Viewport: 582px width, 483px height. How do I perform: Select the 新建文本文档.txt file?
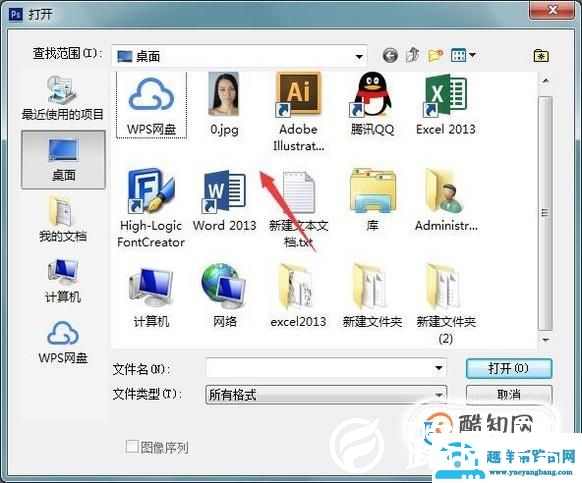click(x=299, y=210)
